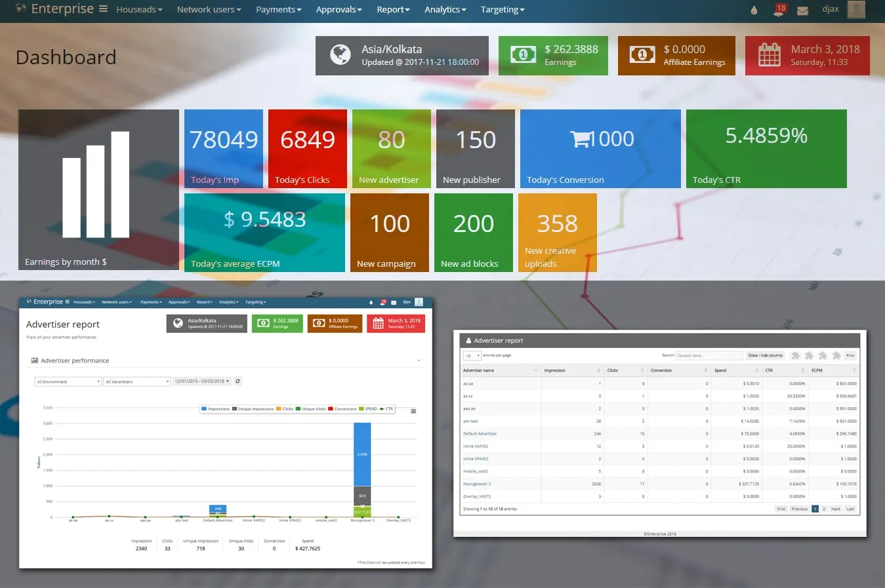Viewport: 885px width, 588px height.
Task: Click the water drop icon in the main top bar
Action: point(754,10)
